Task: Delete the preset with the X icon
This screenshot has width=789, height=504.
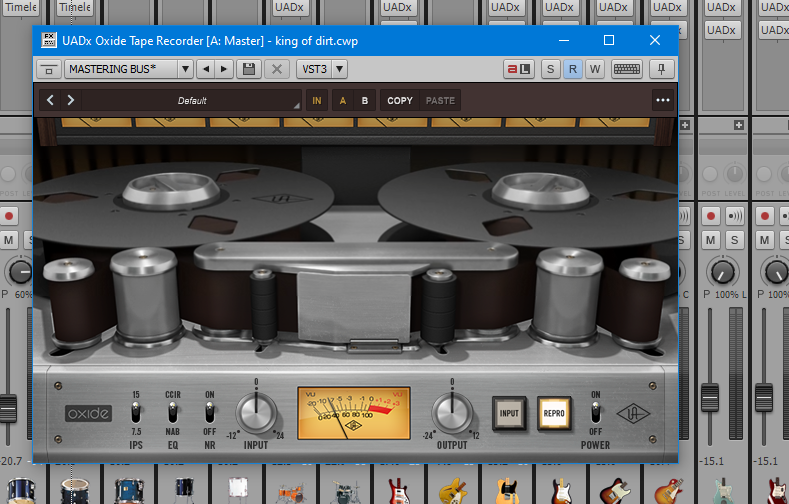Action: tap(277, 69)
